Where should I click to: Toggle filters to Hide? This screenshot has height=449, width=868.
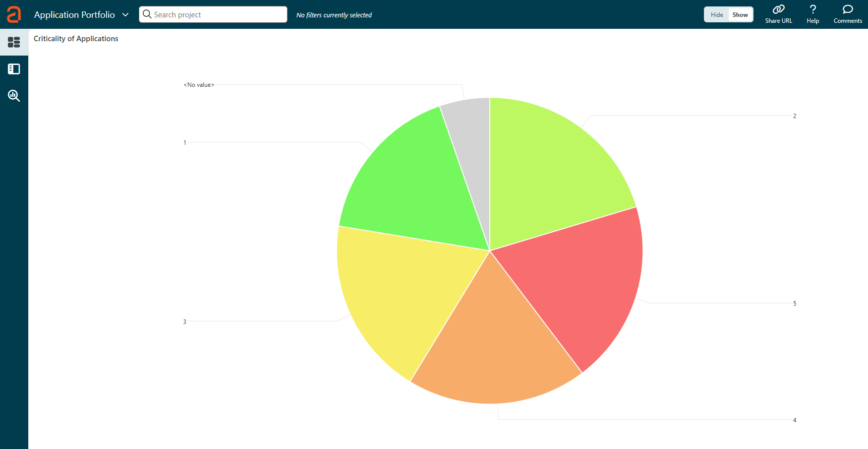coord(717,15)
